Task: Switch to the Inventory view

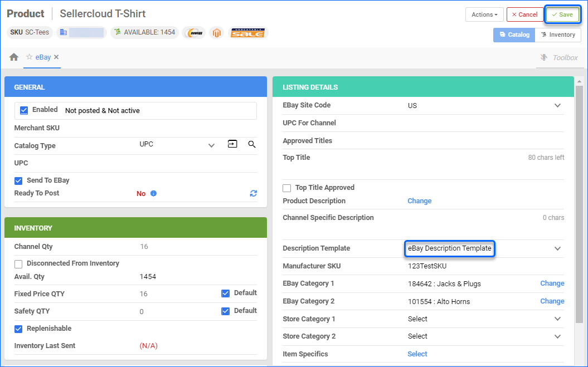Action: click(558, 35)
